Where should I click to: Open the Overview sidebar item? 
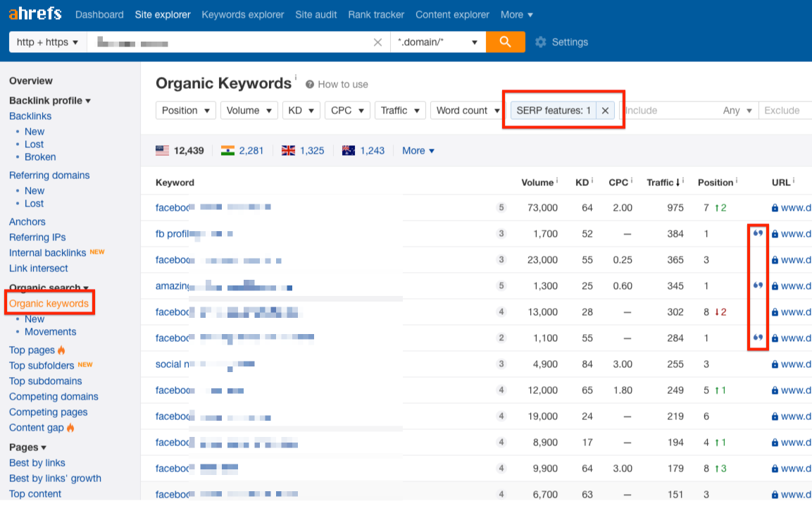[x=30, y=81]
